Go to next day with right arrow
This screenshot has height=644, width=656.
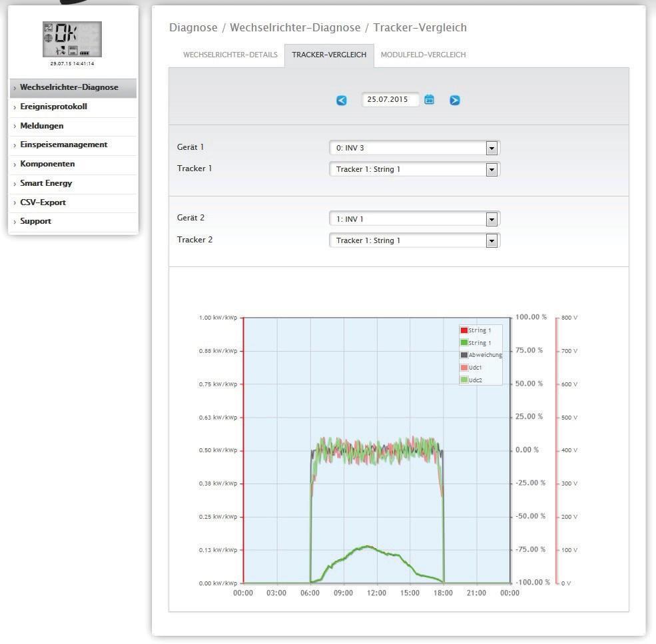coord(455,101)
